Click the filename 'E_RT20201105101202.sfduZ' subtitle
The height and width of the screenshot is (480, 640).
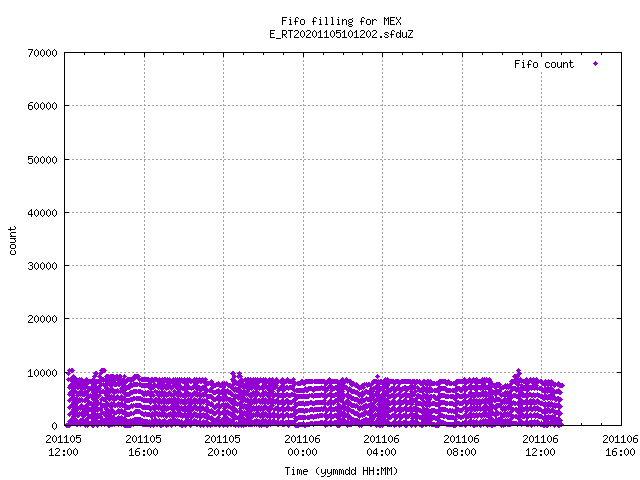point(341,34)
